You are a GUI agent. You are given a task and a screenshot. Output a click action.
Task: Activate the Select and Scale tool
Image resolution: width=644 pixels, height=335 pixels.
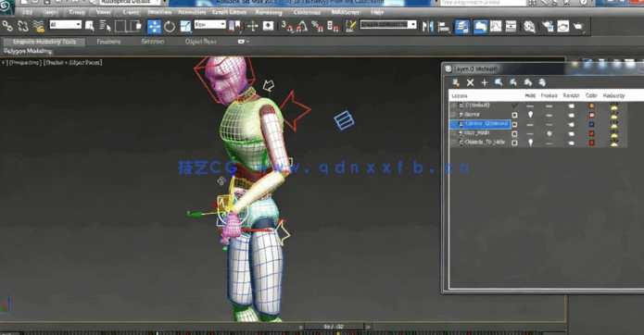[x=185, y=26]
